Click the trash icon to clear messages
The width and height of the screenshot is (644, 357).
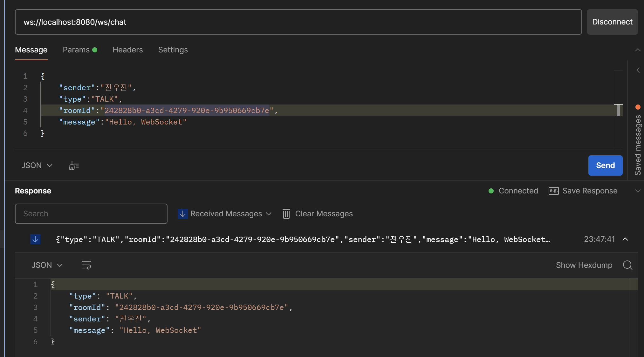286,214
